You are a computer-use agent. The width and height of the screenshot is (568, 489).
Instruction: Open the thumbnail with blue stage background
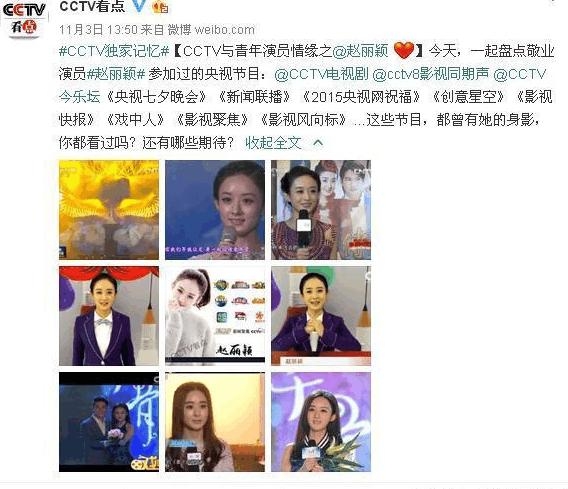pos(215,210)
